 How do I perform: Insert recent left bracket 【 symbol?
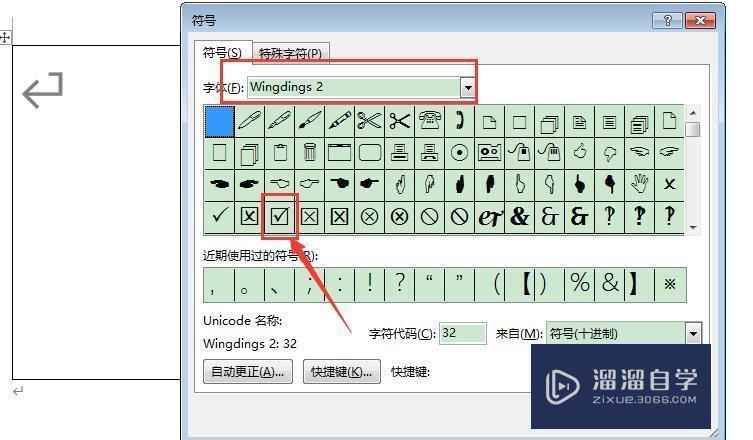tap(520, 284)
